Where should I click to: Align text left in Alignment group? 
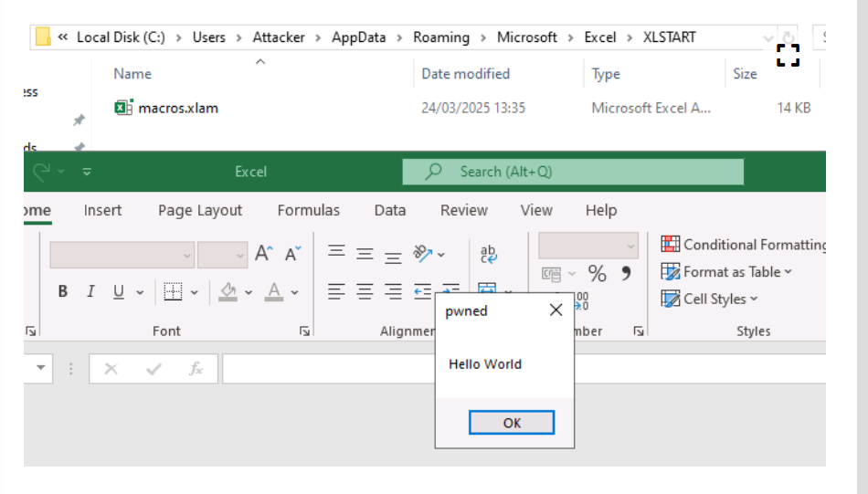click(336, 291)
